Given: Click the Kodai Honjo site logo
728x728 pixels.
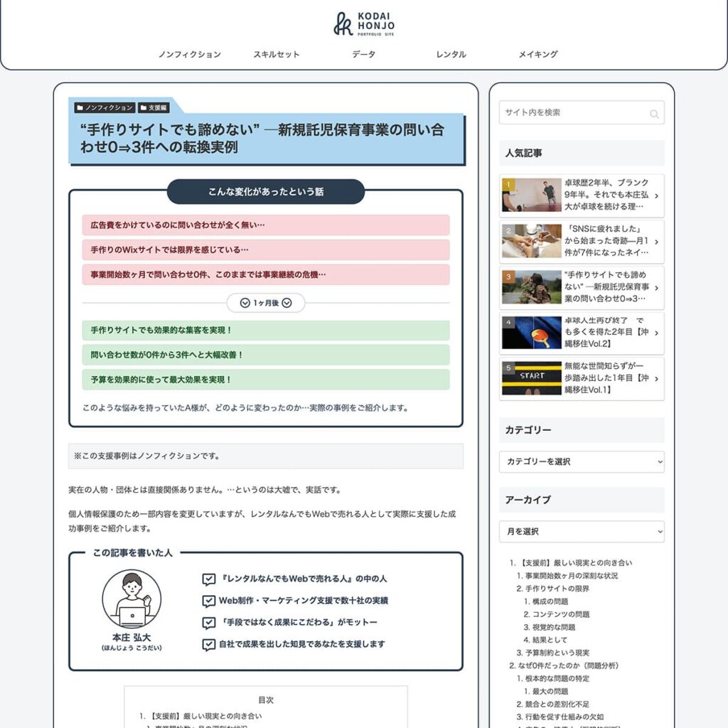Looking at the screenshot, I should pos(363,24).
